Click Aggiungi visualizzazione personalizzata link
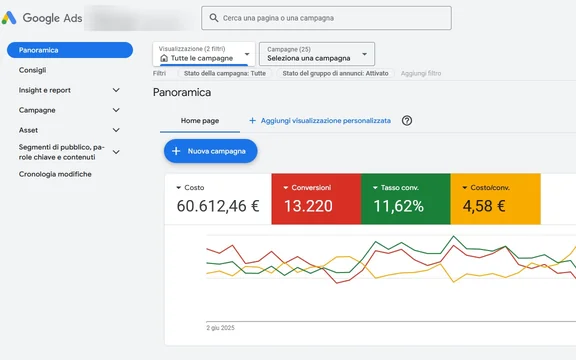Viewport: 576px width, 360px height. click(326, 120)
